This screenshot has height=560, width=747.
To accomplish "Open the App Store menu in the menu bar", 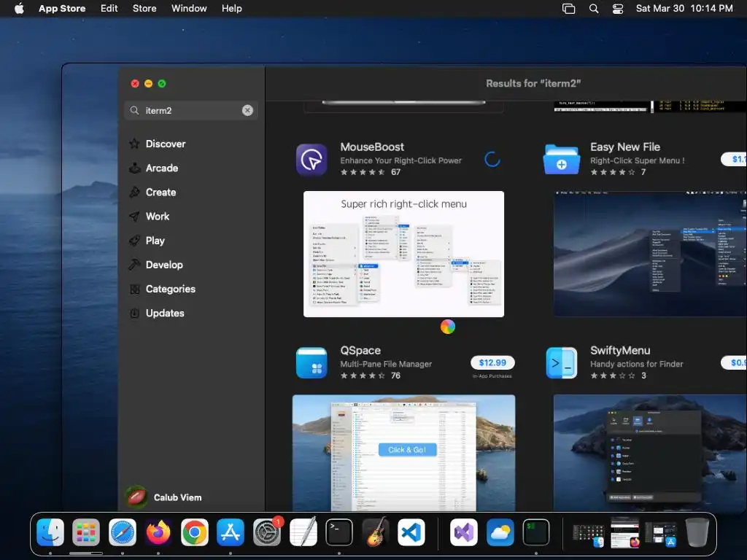I will 62,9.
